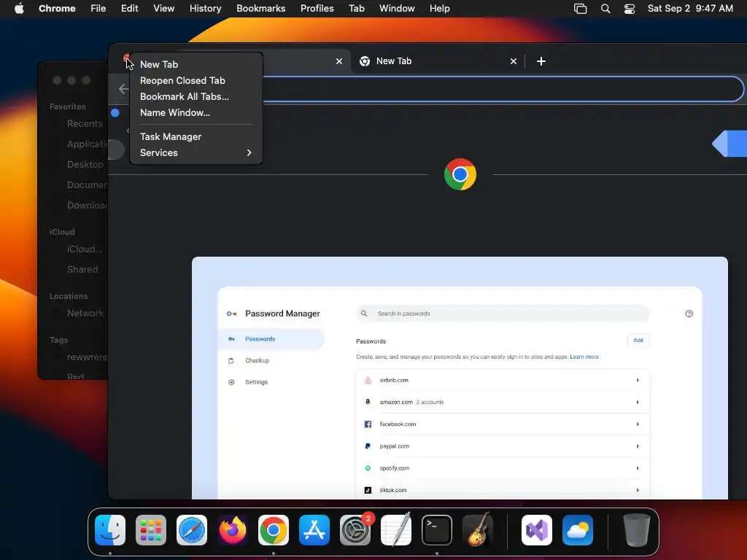Open Launchpad from the Dock
This screenshot has height=560, width=747.
click(x=150, y=530)
